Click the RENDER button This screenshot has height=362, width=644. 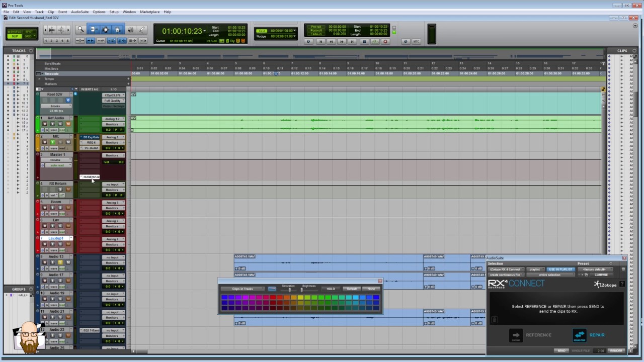point(616,350)
